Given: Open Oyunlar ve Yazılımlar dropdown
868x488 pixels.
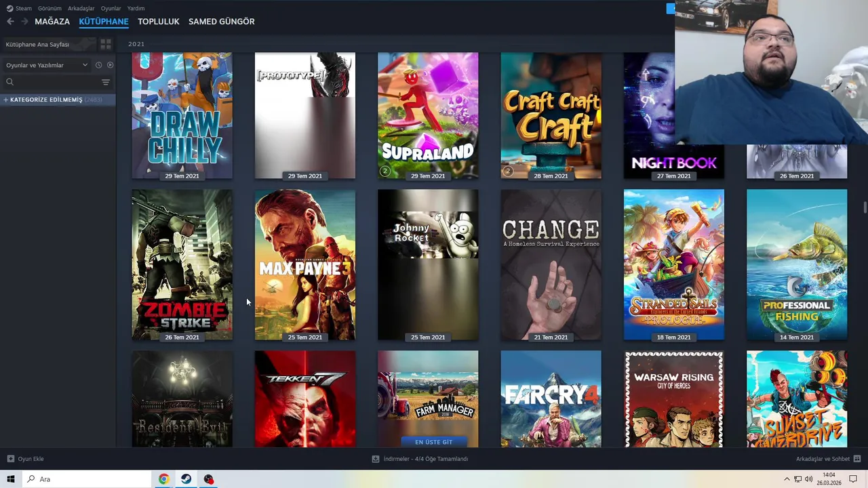Looking at the screenshot, I should (46, 65).
